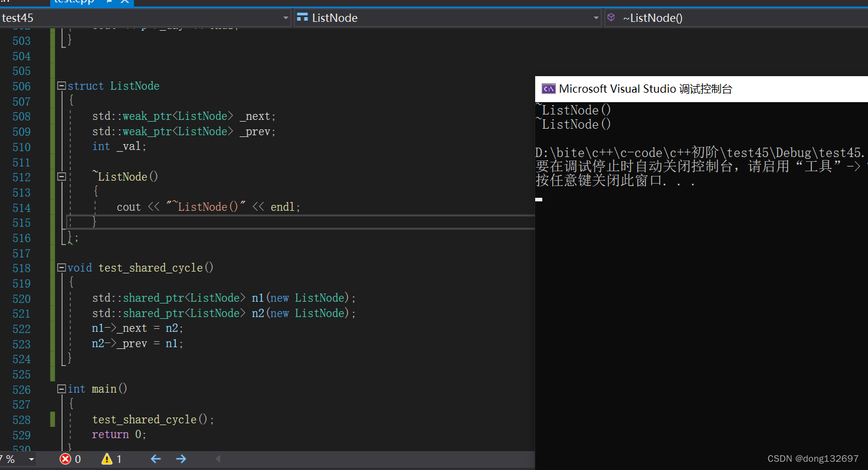The width and height of the screenshot is (868, 470).
Task: Click the warning count number 1
Action: [119, 459]
